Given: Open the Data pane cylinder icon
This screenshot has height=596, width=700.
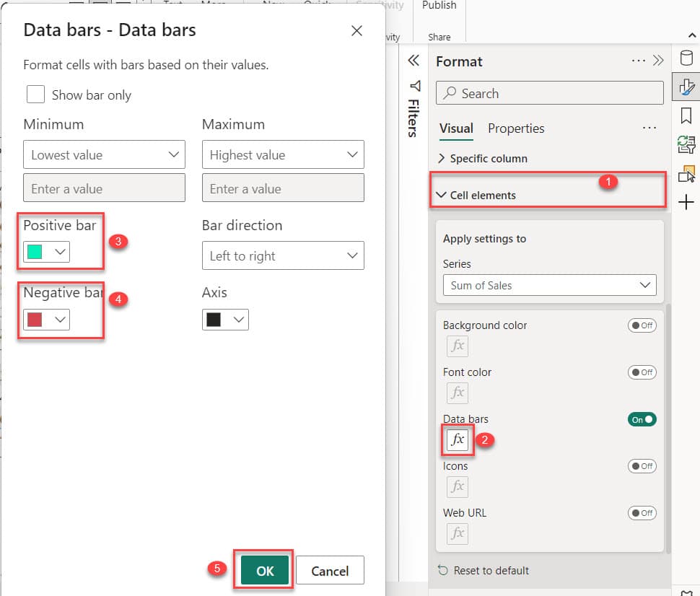Looking at the screenshot, I should coord(686,58).
